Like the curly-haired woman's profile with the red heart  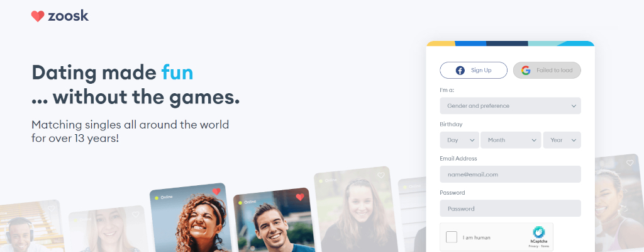click(216, 192)
